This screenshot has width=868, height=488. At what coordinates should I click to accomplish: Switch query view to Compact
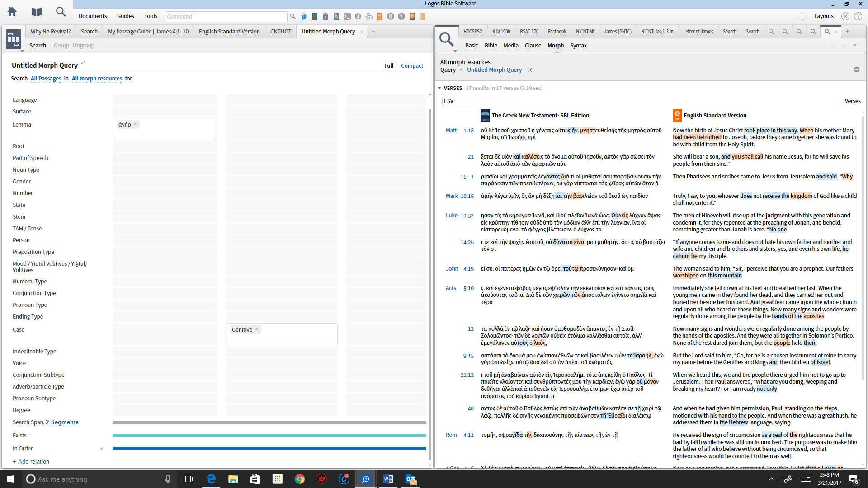tap(412, 66)
